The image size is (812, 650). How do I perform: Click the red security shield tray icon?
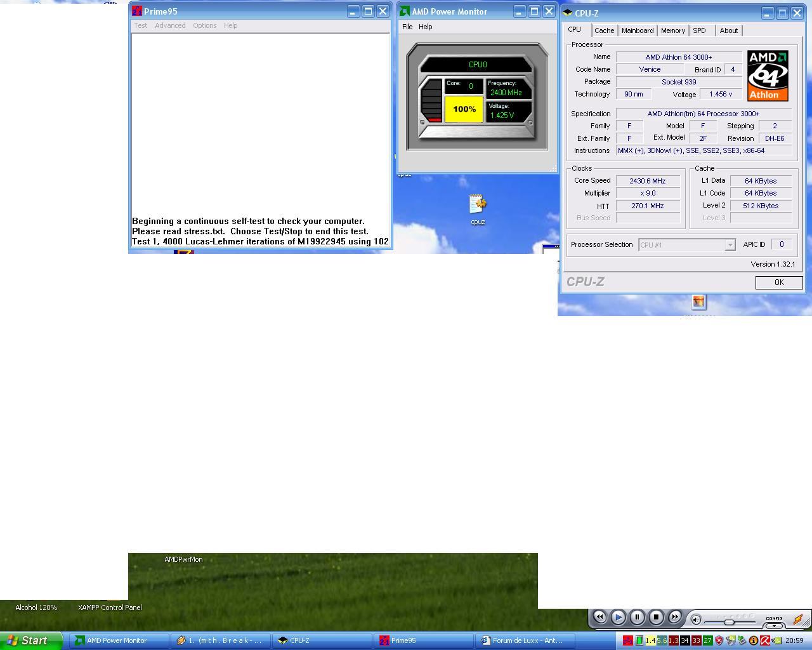719,640
